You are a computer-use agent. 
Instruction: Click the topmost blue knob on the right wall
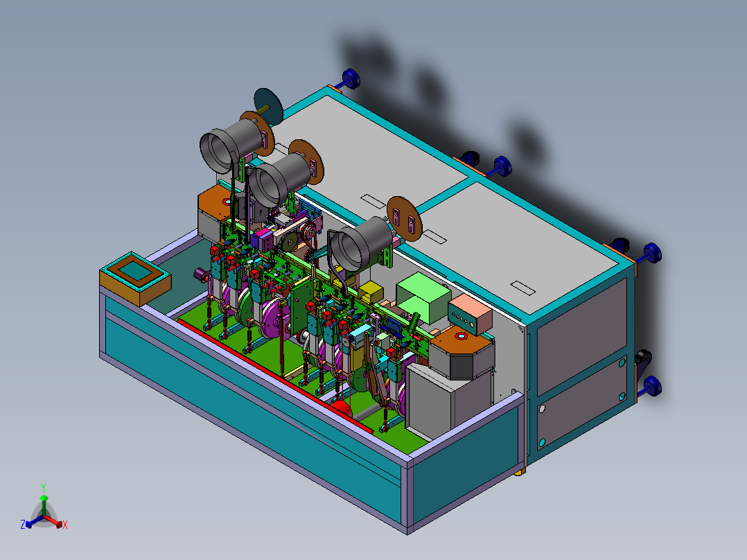352,78
